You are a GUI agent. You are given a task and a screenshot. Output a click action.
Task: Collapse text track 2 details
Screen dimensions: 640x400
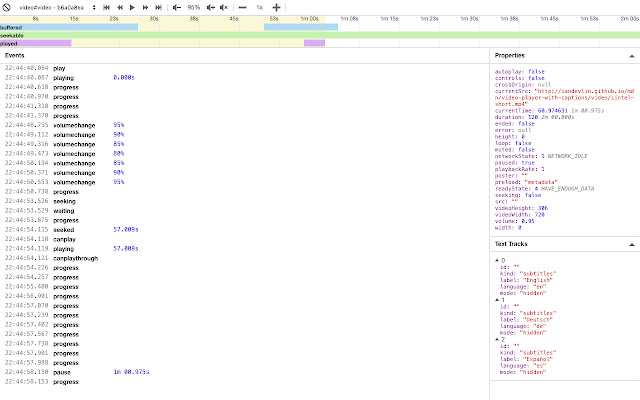498,338
